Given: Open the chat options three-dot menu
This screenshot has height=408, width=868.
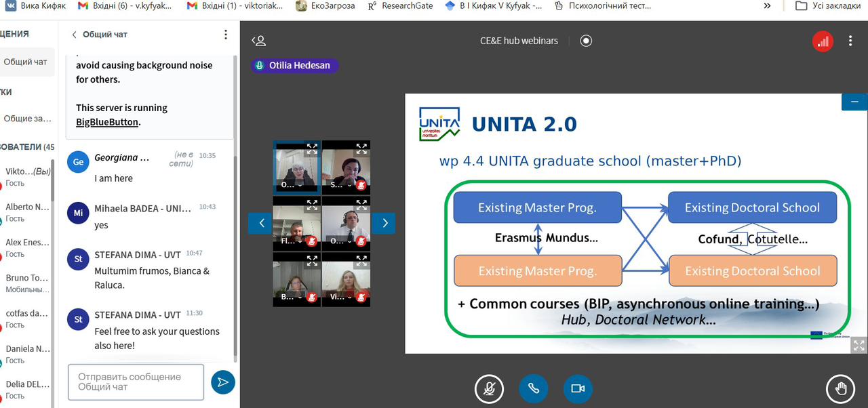Looking at the screenshot, I should pos(226,35).
